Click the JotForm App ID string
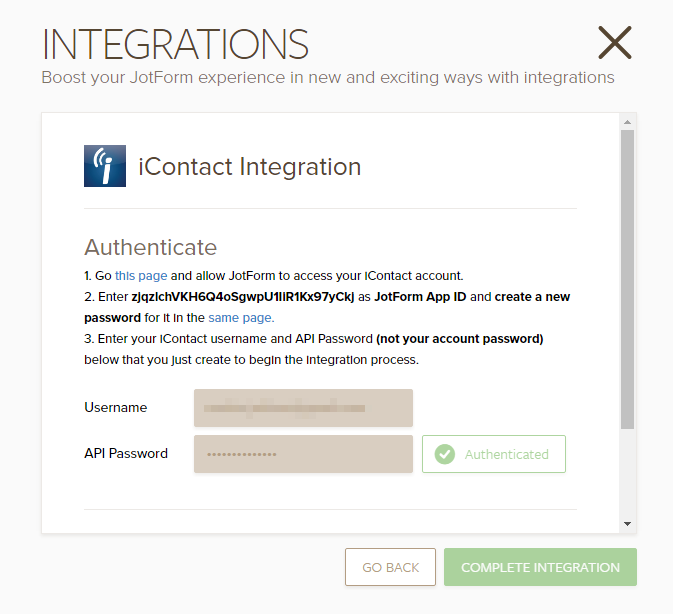Image resolution: width=673 pixels, height=614 pixels. 243,297
